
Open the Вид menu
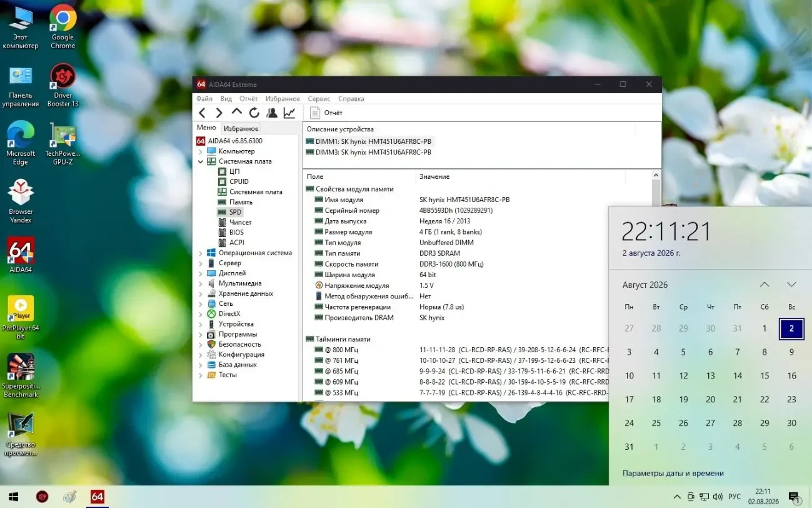[x=226, y=99]
